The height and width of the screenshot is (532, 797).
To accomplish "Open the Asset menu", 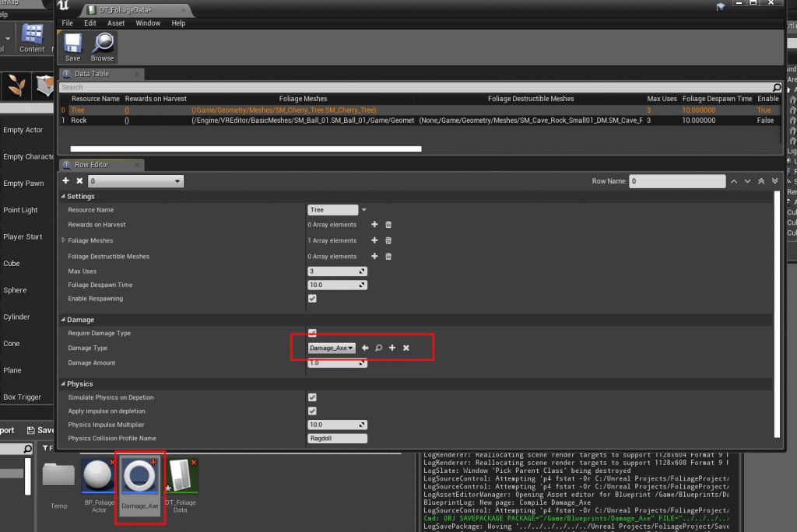I will [116, 23].
